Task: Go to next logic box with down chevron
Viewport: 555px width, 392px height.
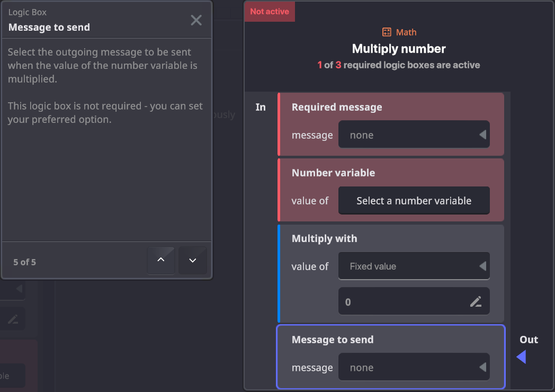Action: [x=193, y=260]
